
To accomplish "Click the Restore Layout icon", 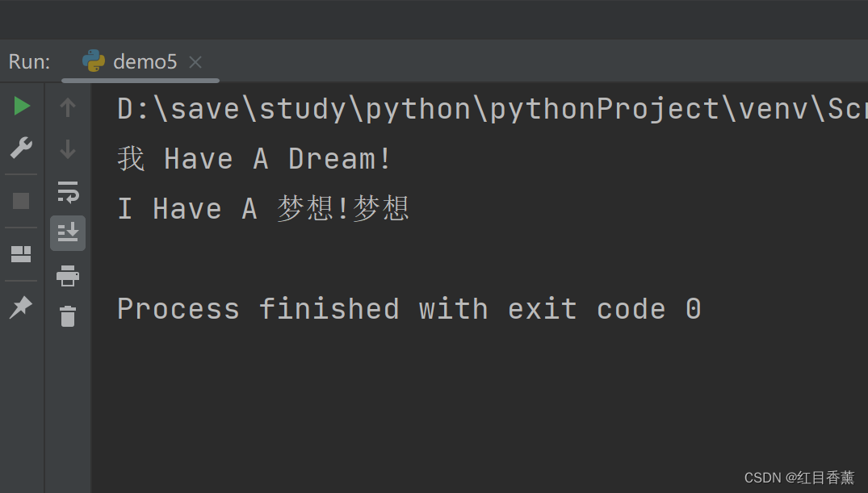I will pos(21,254).
